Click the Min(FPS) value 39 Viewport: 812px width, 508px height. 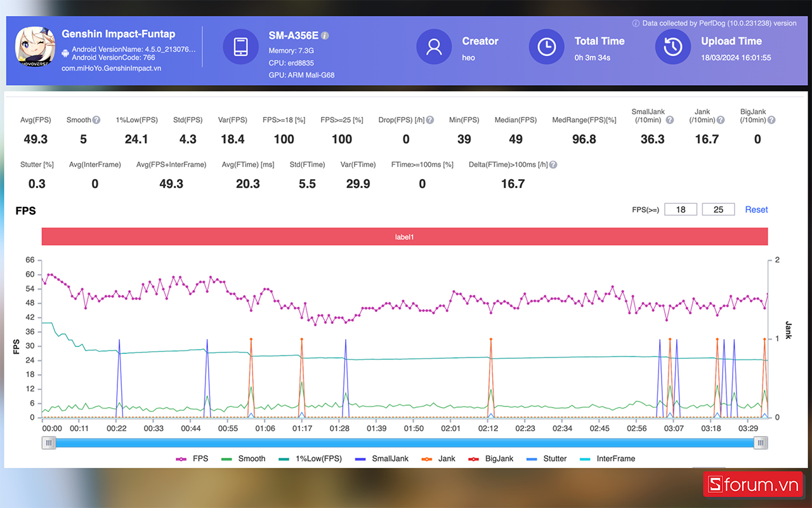coord(464,139)
